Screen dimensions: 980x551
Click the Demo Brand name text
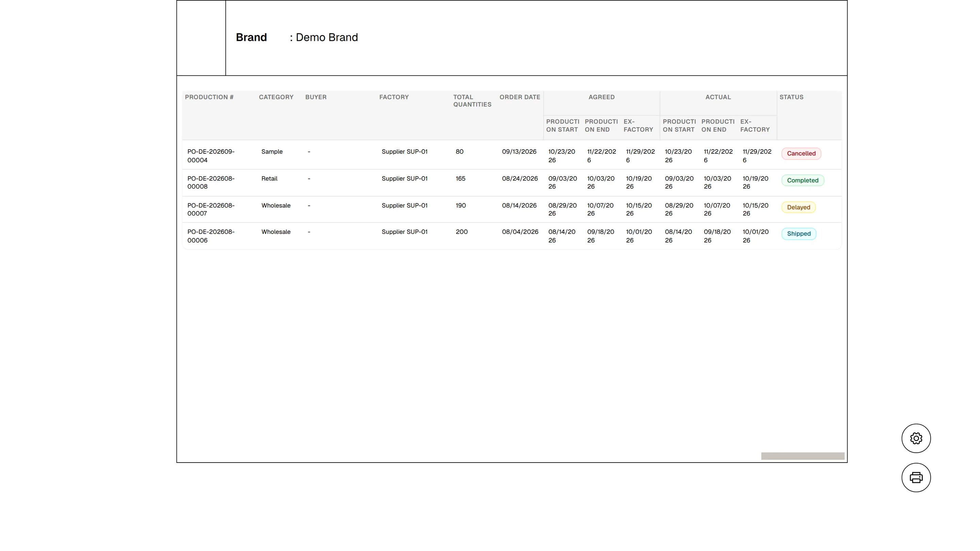[327, 37]
